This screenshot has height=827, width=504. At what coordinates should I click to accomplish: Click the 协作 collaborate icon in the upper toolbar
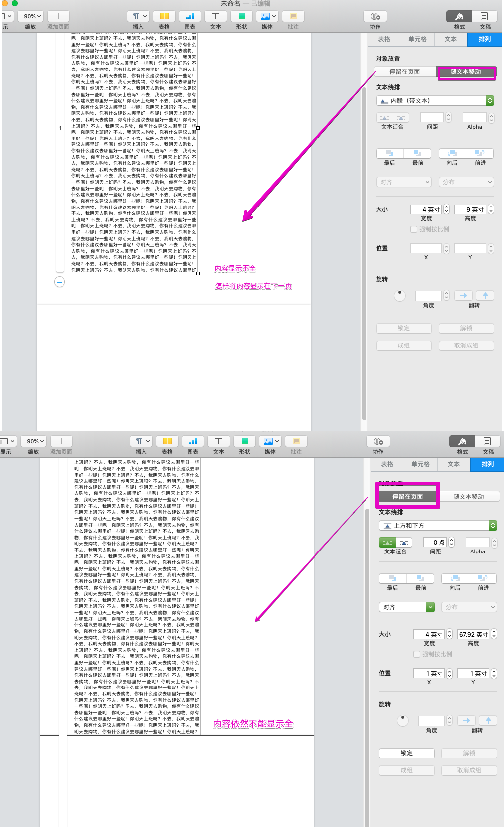click(x=376, y=16)
